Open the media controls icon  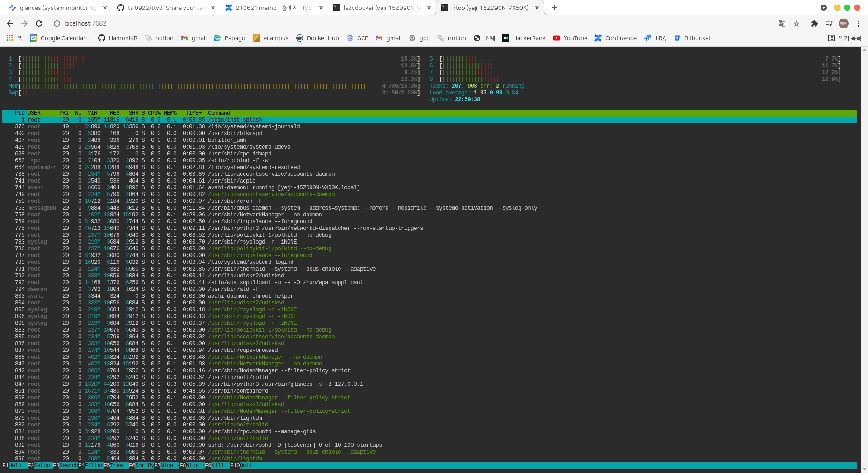[829, 23]
